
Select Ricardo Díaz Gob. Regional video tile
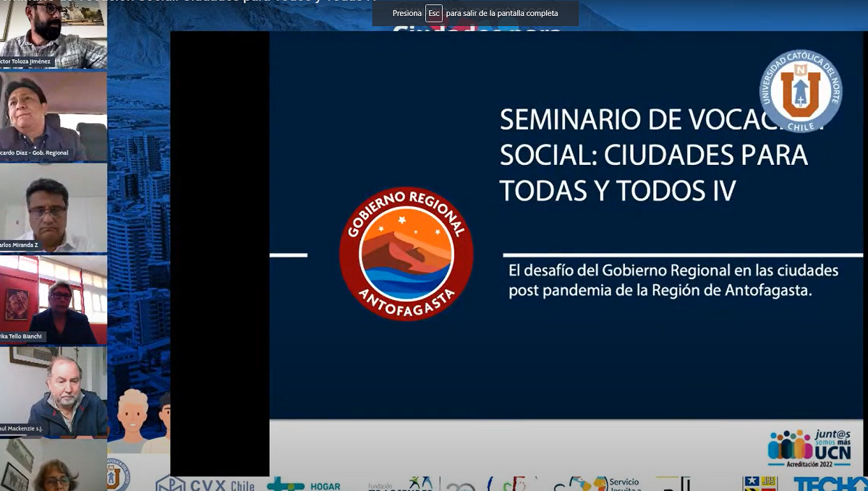pos(54,116)
